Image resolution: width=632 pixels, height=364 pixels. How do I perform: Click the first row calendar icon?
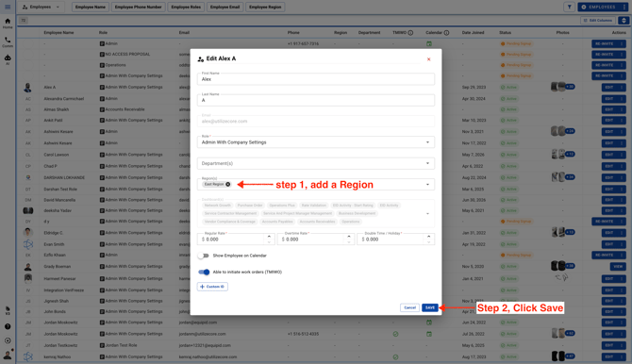point(429,43)
